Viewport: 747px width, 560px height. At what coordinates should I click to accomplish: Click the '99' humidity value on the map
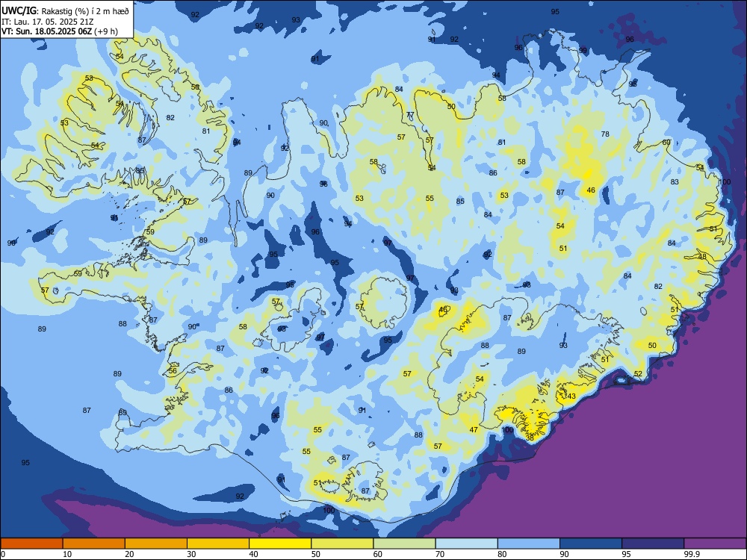point(583,51)
